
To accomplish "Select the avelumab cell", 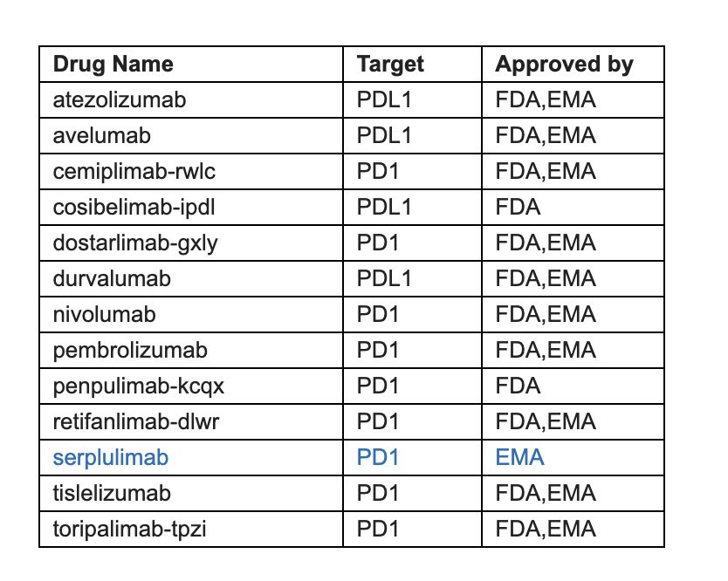I will 101,135.
